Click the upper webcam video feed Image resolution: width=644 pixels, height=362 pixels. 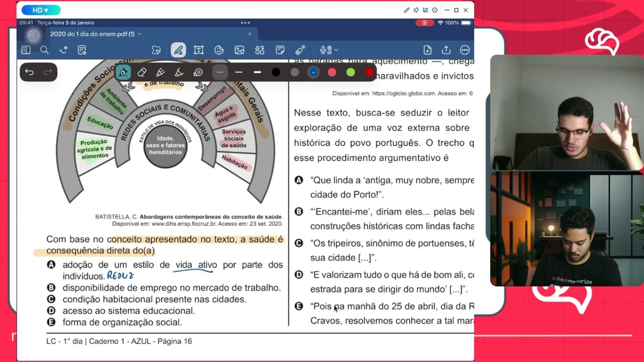click(567, 113)
